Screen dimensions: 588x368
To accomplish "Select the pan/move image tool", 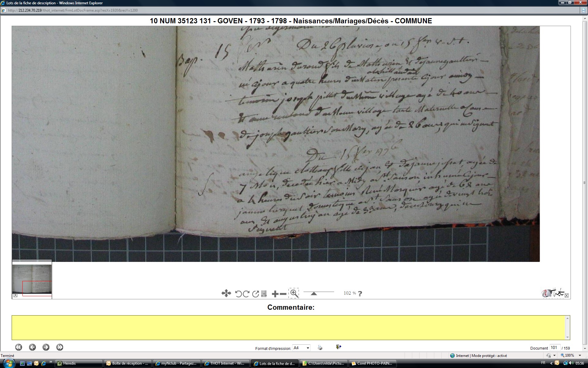I will click(x=226, y=293).
